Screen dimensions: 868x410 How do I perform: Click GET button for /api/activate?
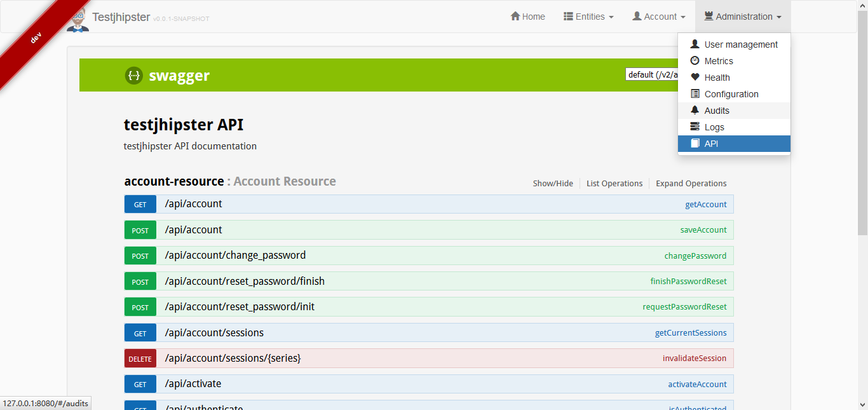140,384
